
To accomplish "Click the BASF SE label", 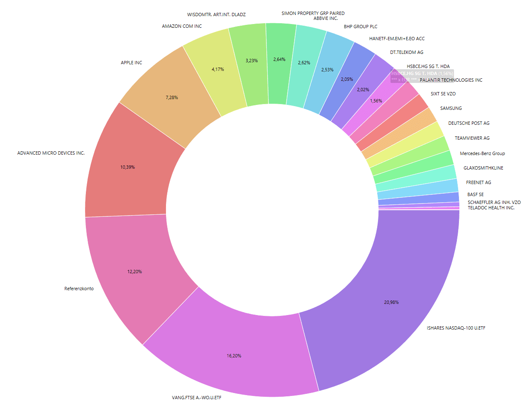I will 476,194.
